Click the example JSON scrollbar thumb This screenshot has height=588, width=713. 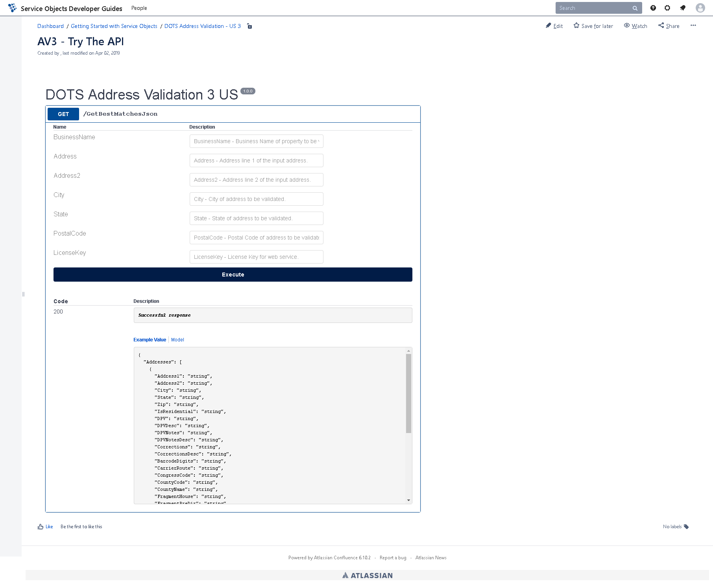409,393
